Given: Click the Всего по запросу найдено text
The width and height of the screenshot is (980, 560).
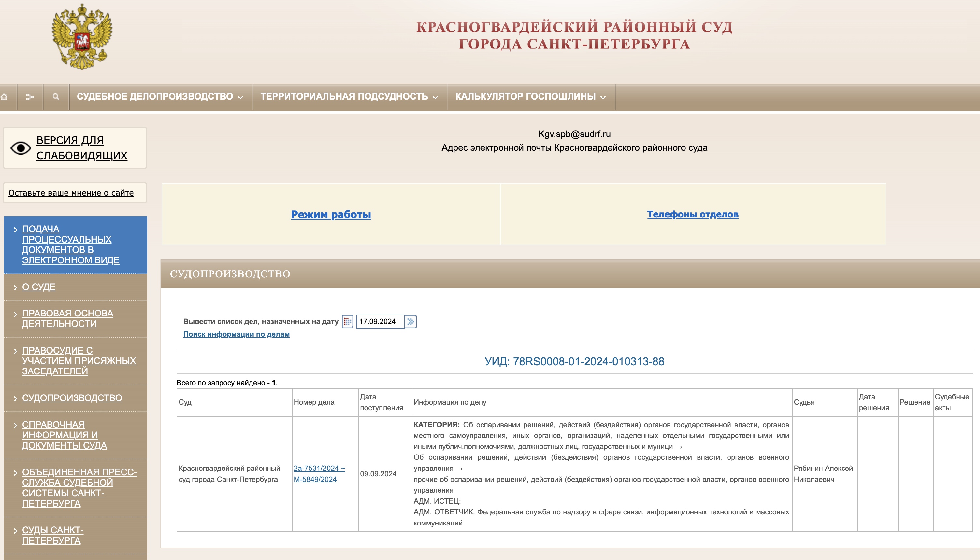Looking at the screenshot, I should [x=227, y=383].
